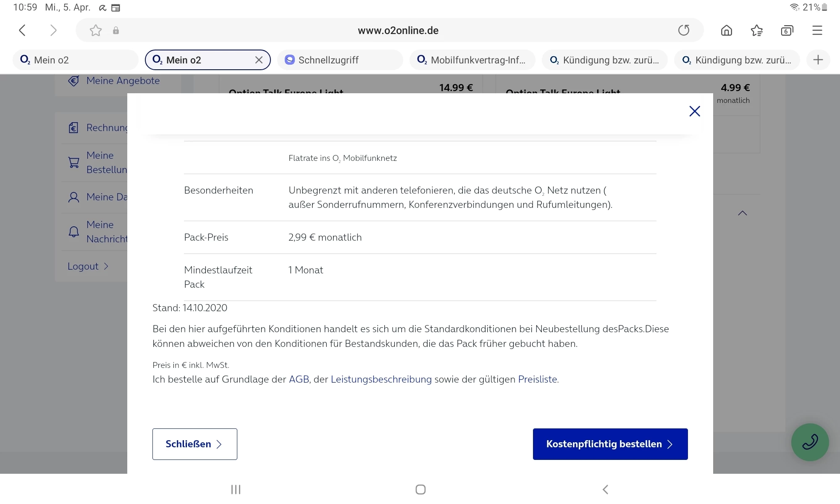Open the browser hamburger menu
Screen dimensions: 840x504
click(x=817, y=30)
